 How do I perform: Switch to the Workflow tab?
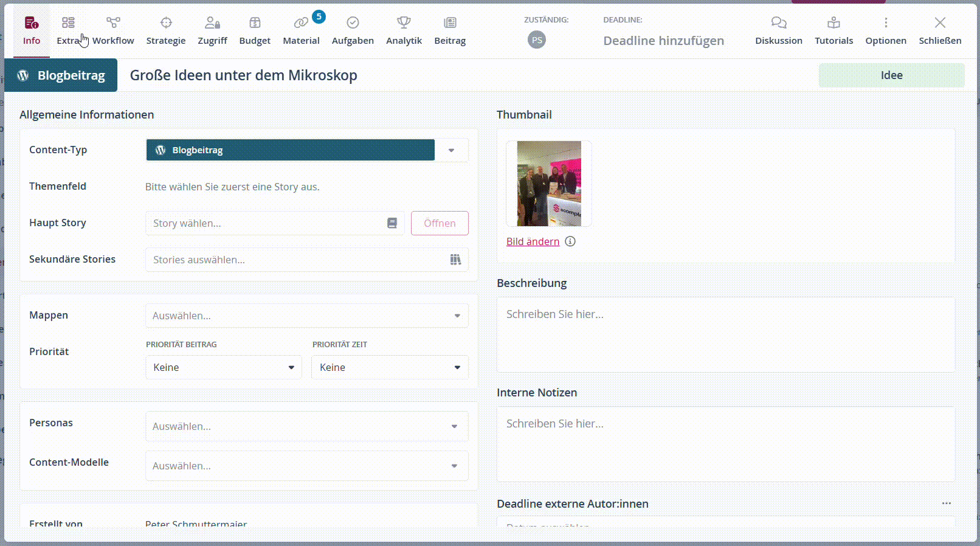tap(113, 30)
